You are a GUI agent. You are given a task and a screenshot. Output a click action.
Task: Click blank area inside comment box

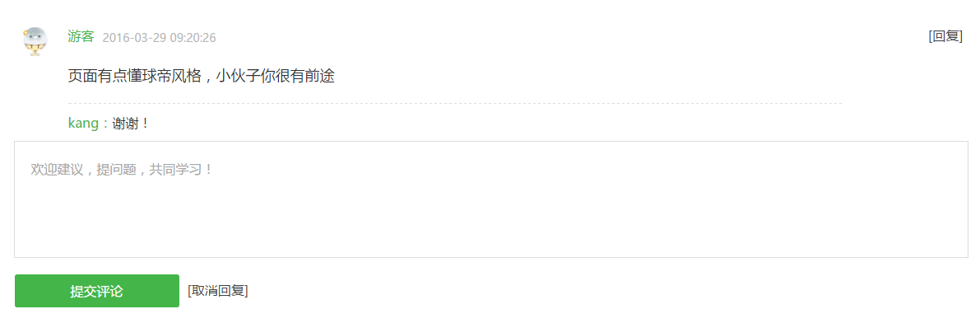point(491,219)
